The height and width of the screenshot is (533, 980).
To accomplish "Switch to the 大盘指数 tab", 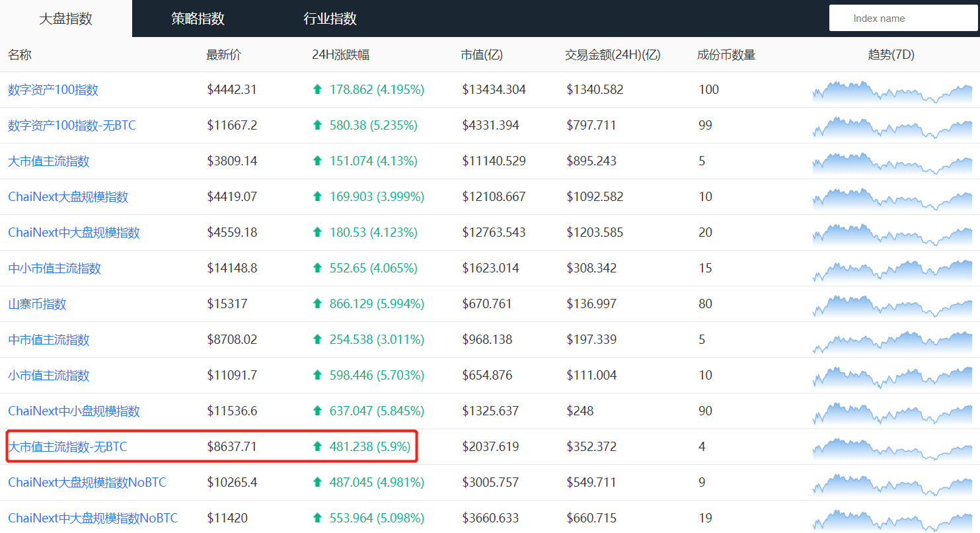I will click(66, 19).
